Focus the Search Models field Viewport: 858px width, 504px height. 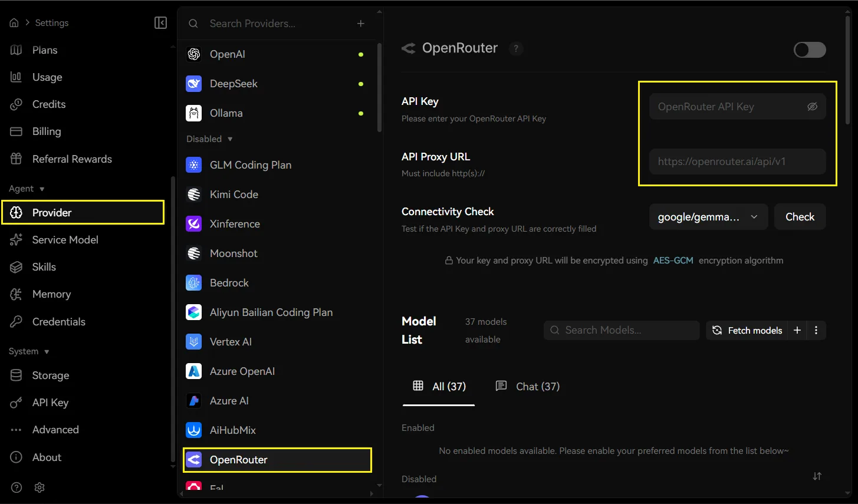622,330
